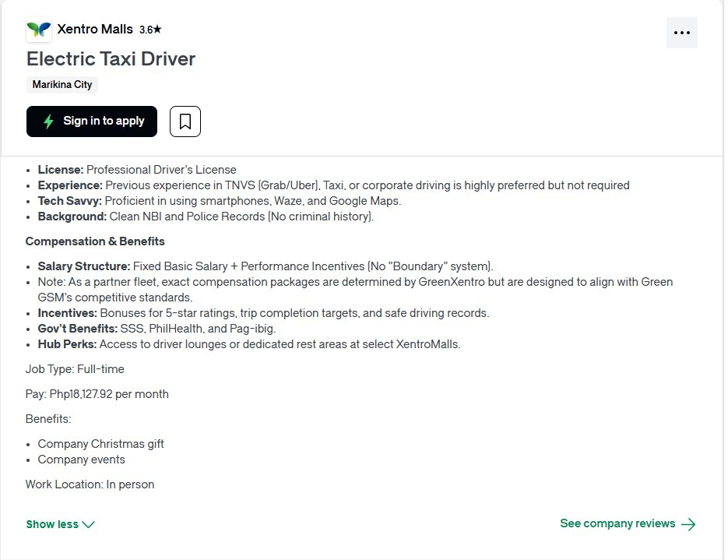Click the star beside the 3.6 rating
This screenshot has width=728, height=560.
click(x=157, y=30)
